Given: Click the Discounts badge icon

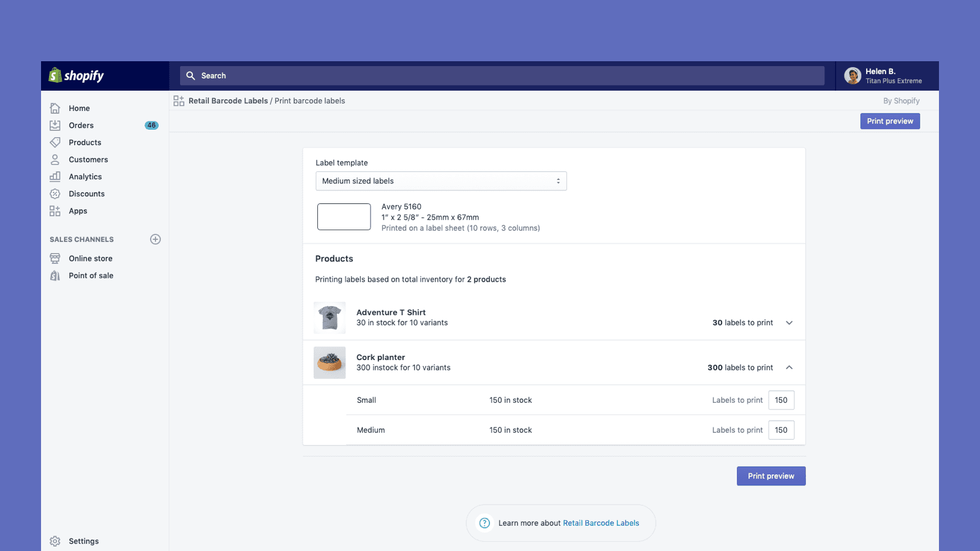Looking at the screenshot, I should point(55,194).
